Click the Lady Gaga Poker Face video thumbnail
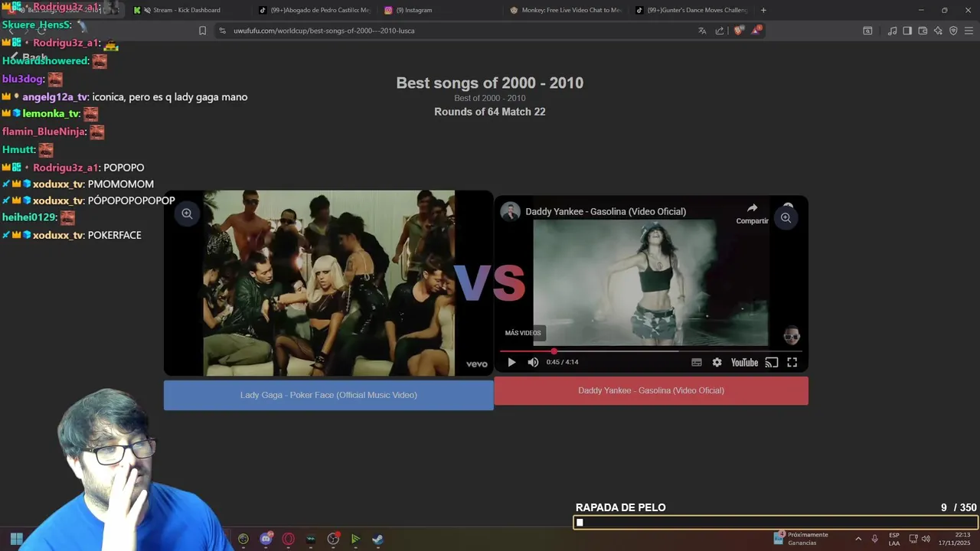Viewport: 980px width, 551px height. click(x=328, y=283)
